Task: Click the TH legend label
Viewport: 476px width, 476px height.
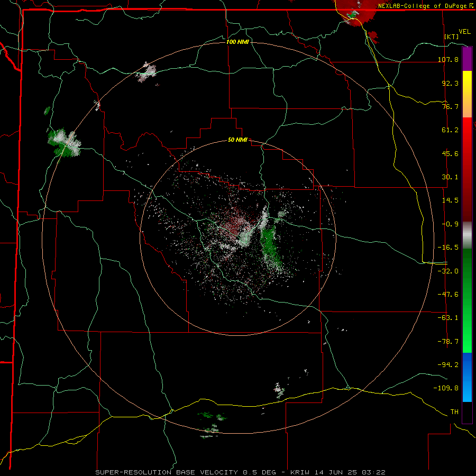Action: pos(454,412)
